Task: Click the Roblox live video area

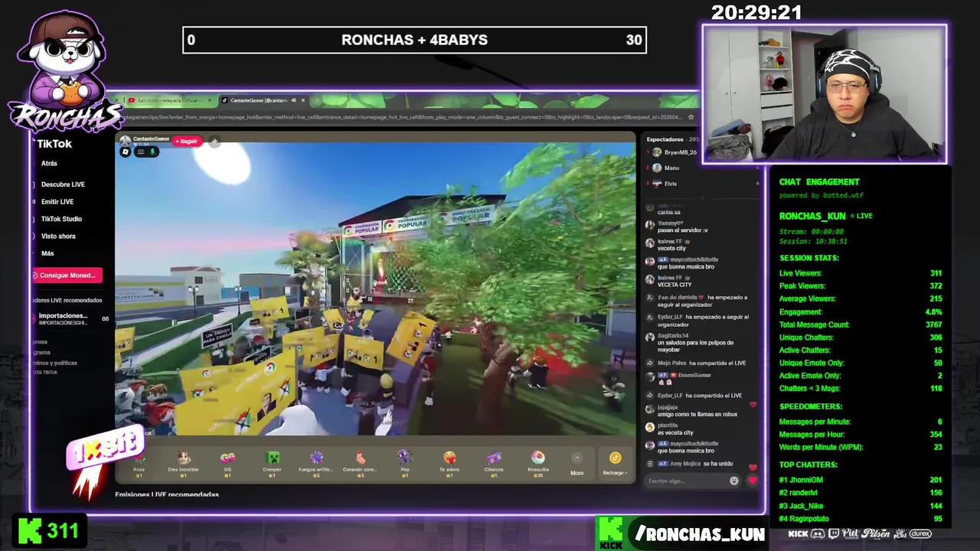Action: click(375, 289)
